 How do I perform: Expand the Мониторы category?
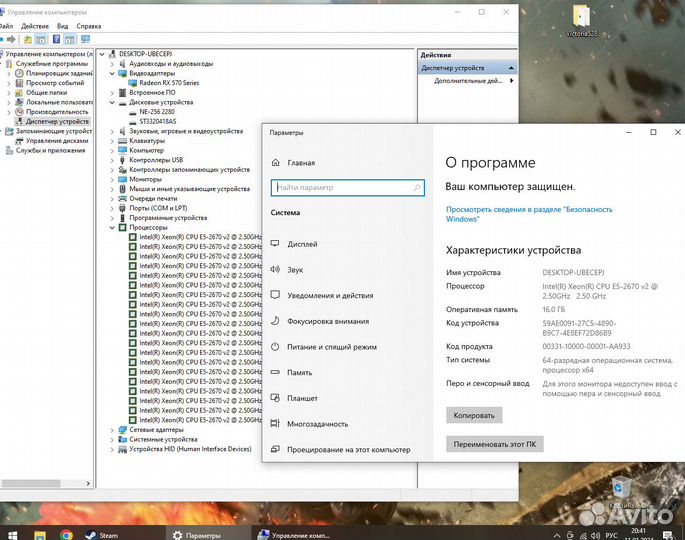coord(112,179)
